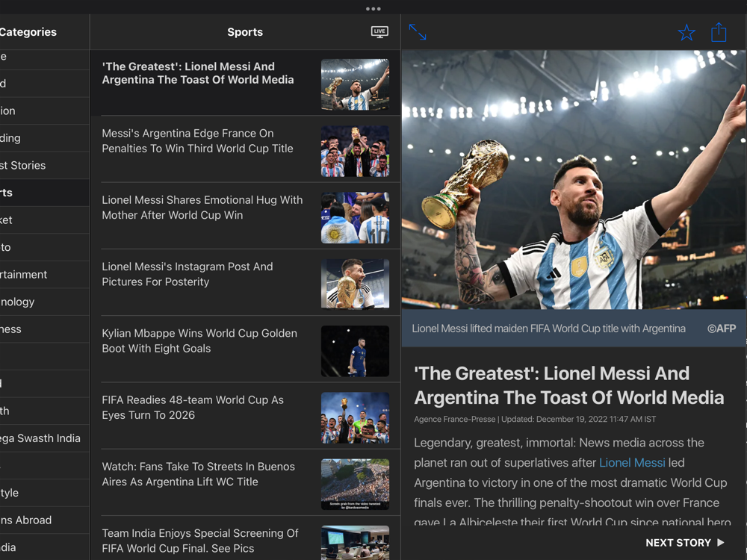Screen dimensions: 747x560
Task: Select Banega Swasth India category
Action: coord(44,438)
